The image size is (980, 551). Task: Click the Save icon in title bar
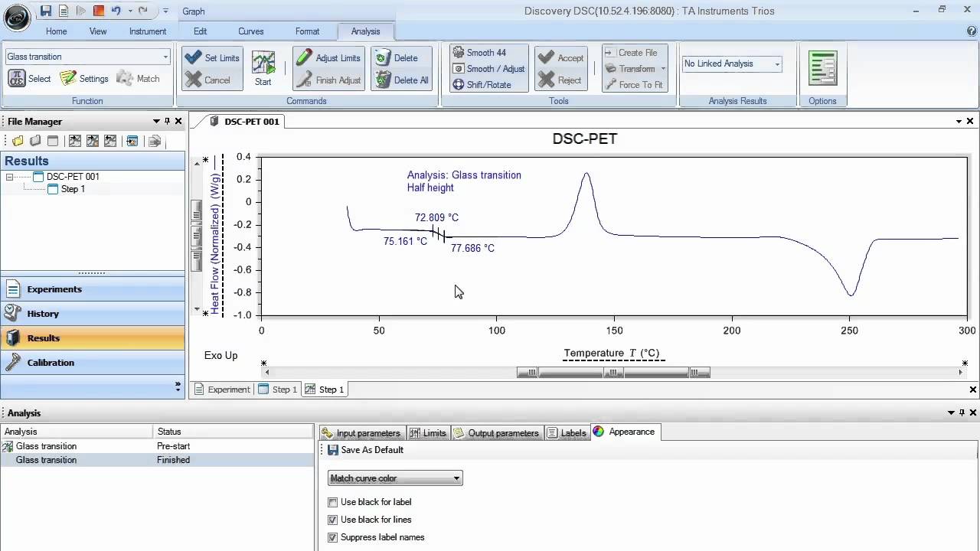coord(46,11)
